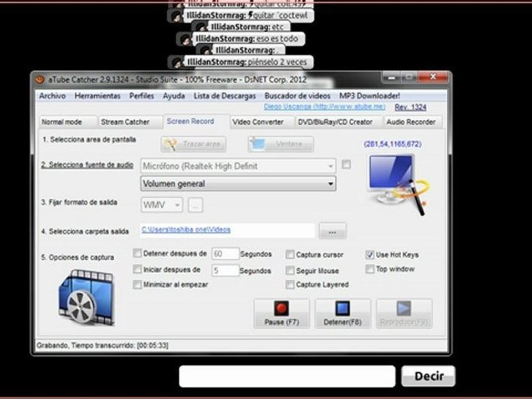Open the DVD/BluRay/CD Creator tab
The image size is (532, 399).
click(339, 122)
